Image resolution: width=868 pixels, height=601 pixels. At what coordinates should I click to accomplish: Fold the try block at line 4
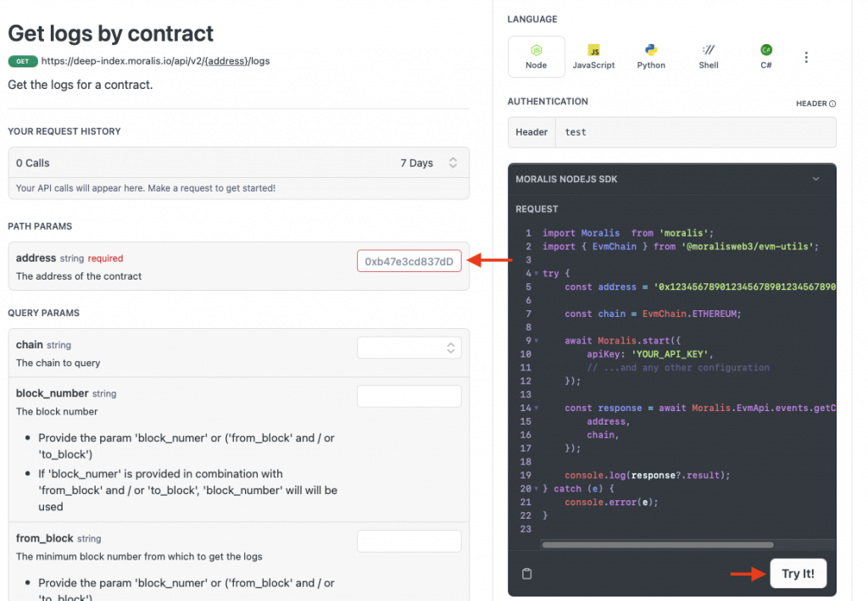tap(536, 274)
